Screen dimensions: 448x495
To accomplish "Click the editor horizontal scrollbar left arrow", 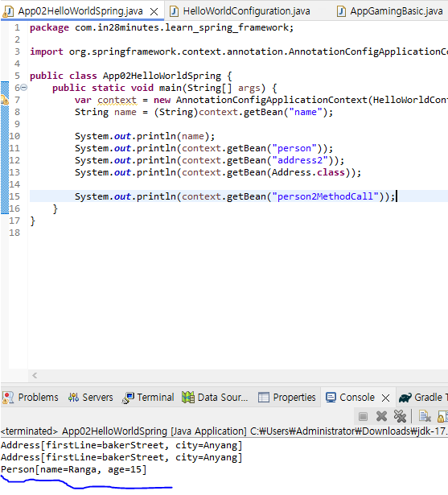I will (x=35, y=375).
